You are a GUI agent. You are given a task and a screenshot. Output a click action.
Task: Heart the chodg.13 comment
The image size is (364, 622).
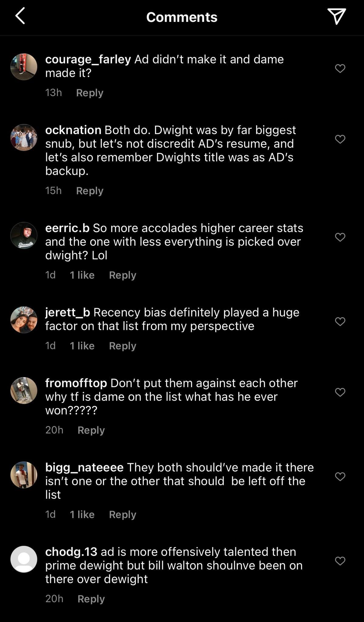340,561
